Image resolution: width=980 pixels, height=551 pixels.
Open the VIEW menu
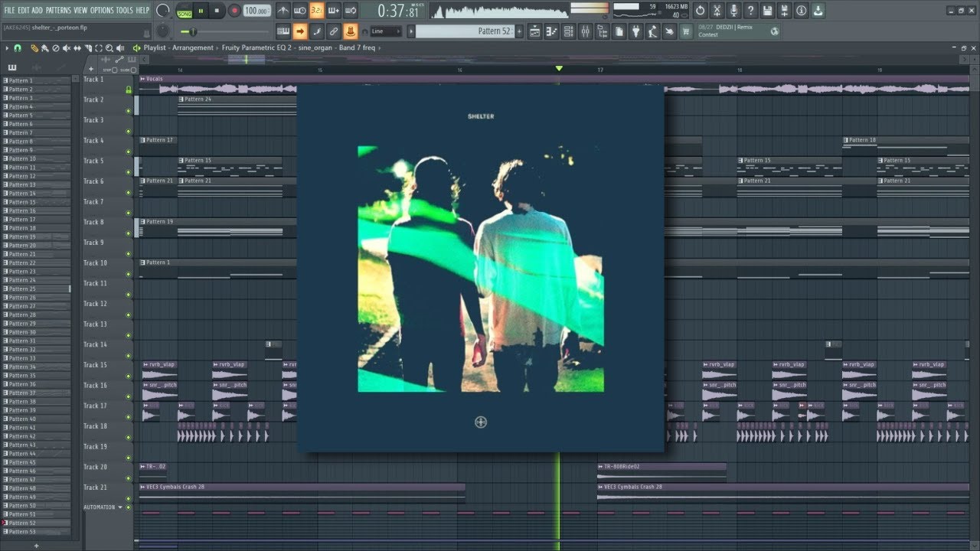(80, 10)
